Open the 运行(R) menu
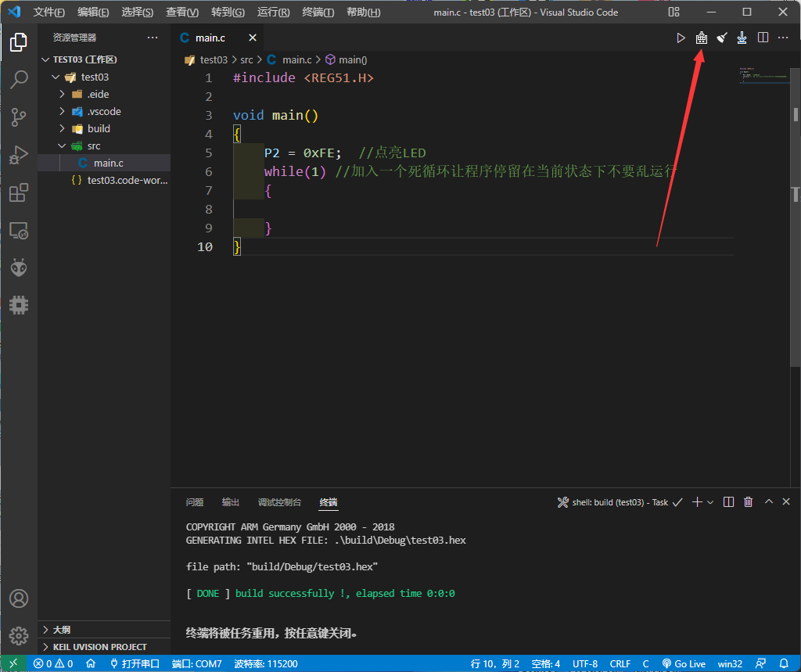 pyautogui.click(x=273, y=12)
